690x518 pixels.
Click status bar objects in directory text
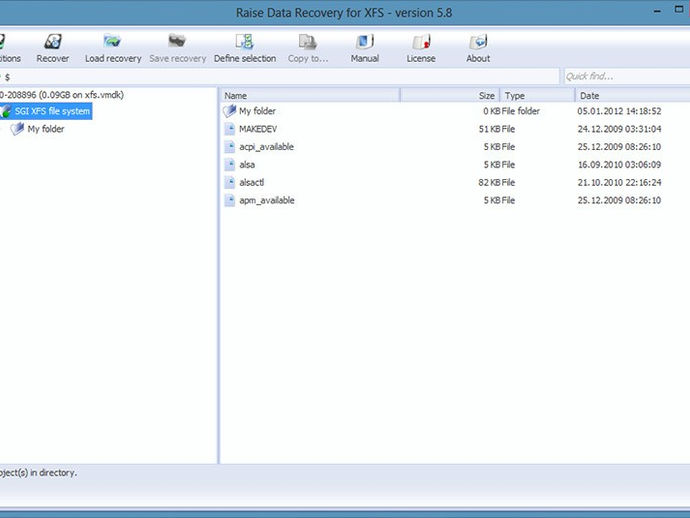pos(39,473)
